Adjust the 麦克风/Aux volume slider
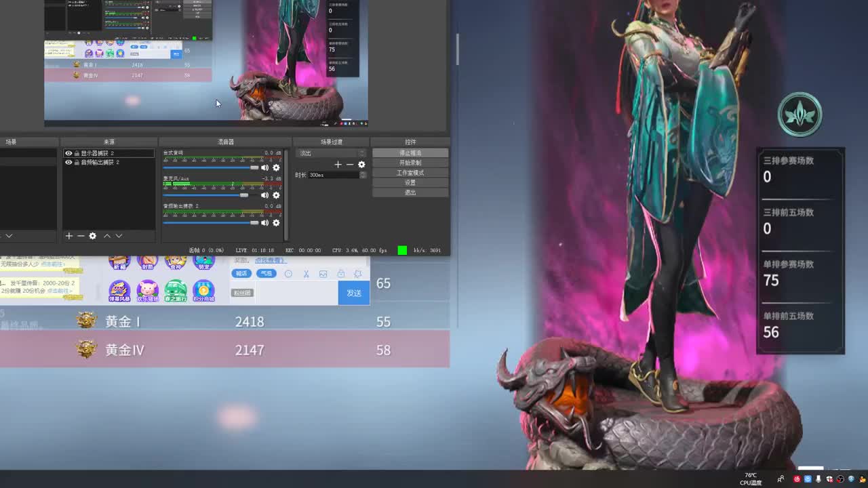 tap(211, 195)
